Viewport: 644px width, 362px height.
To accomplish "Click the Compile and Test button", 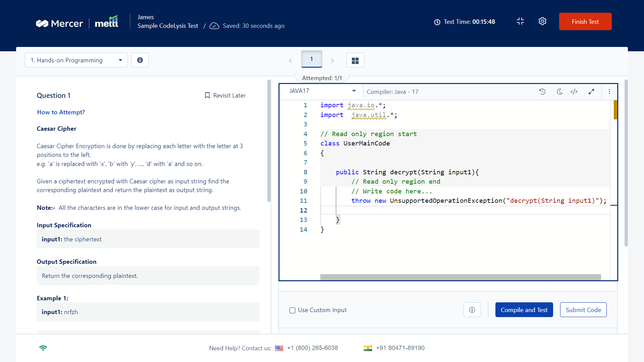I will [x=524, y=310].
